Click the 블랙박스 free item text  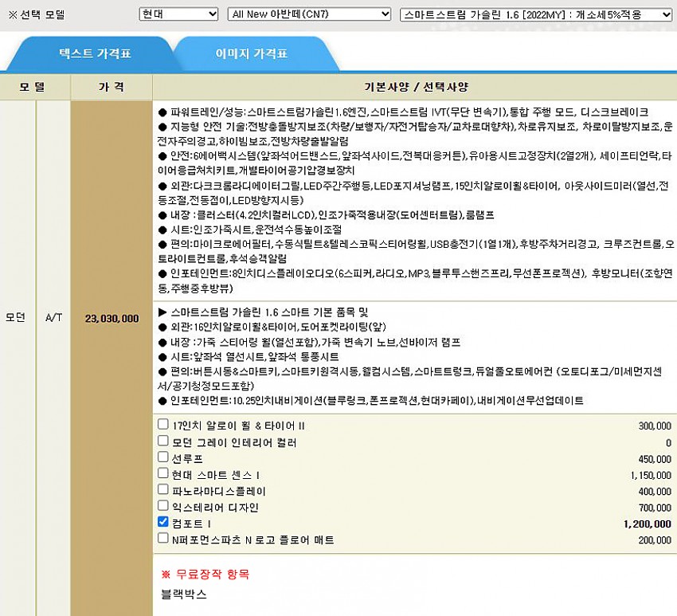click(x=183, y=594)
